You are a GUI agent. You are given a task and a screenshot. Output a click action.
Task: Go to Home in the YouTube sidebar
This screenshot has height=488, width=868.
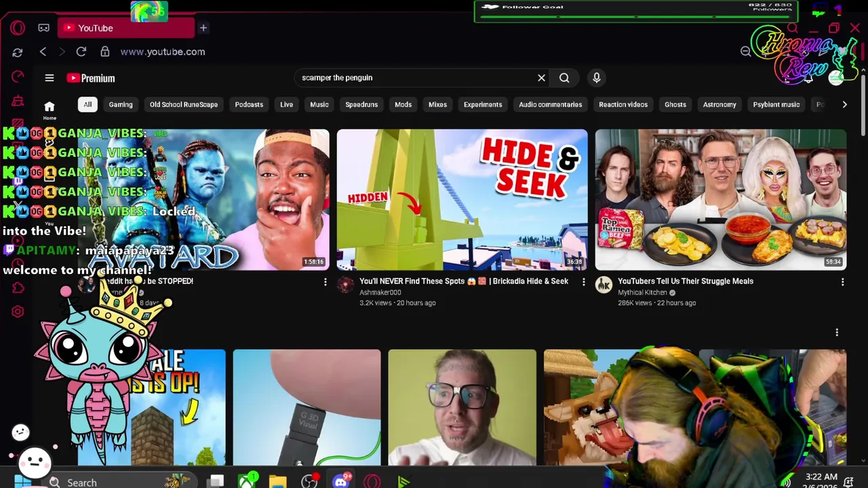click(x=50, y=109)
